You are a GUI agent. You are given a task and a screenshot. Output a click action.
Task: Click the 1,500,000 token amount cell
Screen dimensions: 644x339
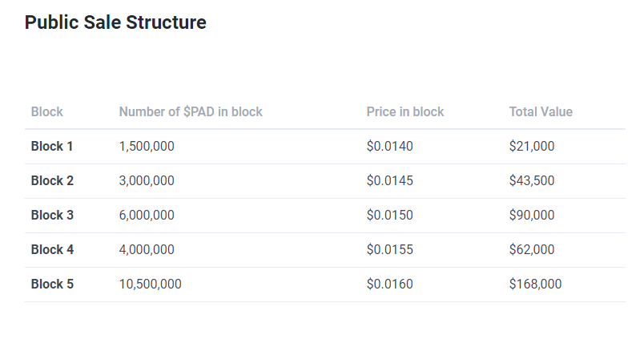[x=147, y=147]
